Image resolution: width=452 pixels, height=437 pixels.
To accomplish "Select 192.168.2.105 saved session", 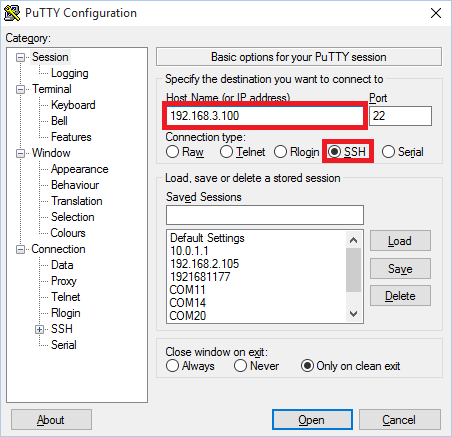I will pyautogui.click(x=205, y=264).
